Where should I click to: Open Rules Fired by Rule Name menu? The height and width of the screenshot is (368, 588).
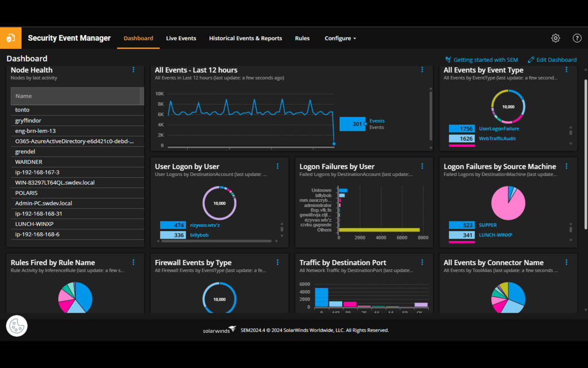133,262
